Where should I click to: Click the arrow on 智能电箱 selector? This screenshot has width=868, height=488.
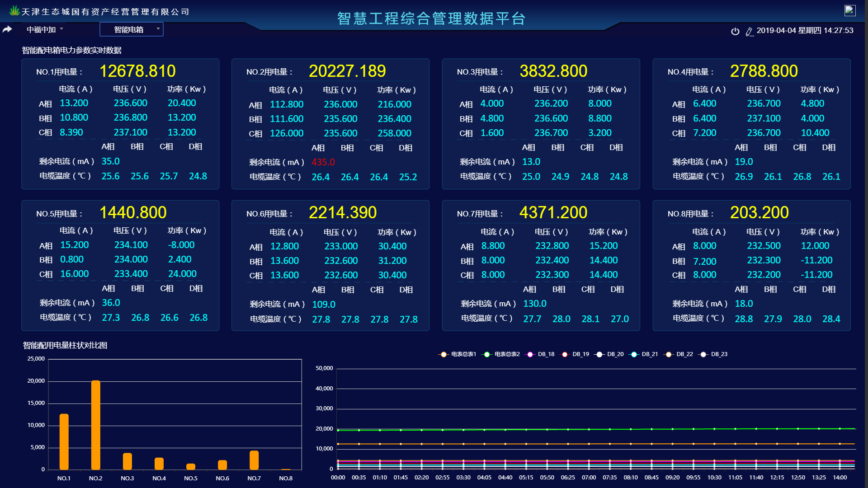point(158,29)
